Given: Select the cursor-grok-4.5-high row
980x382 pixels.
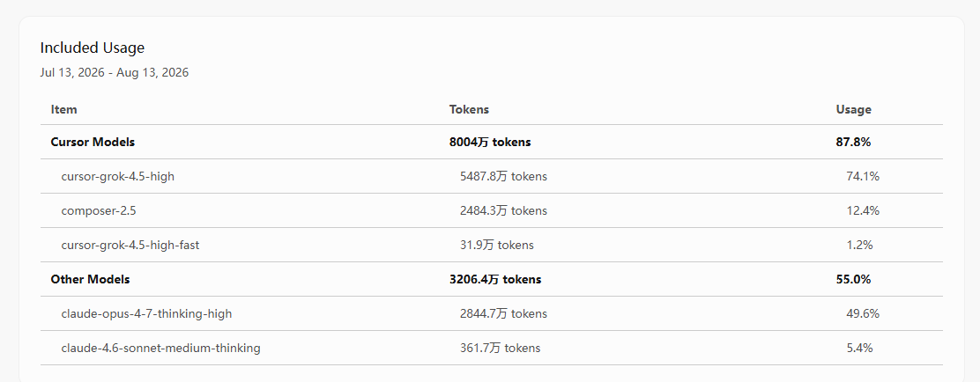Looking at the screenshot, I should tap(491, 177).
